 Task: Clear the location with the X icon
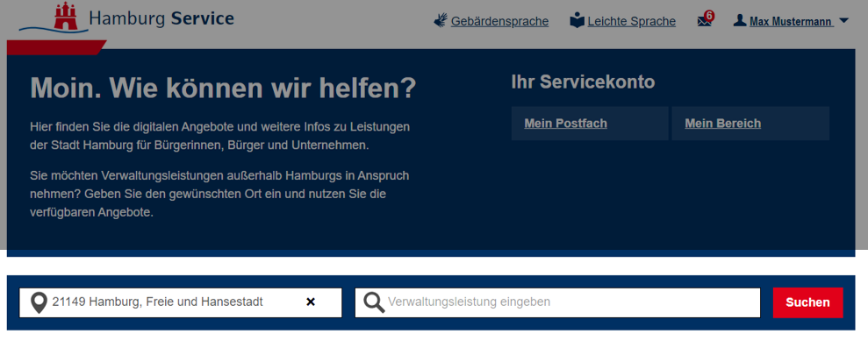[311, 302]
